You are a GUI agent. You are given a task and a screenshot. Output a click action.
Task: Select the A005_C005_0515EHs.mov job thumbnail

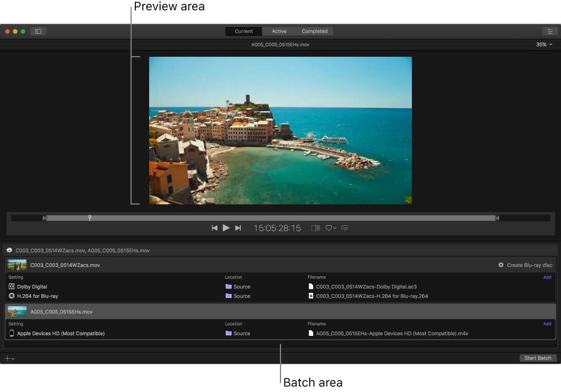click(17, 312)
